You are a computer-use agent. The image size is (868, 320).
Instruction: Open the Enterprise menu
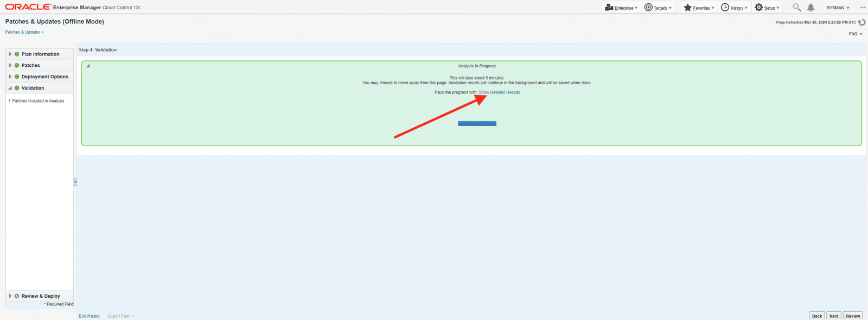(x=621, y=8)
